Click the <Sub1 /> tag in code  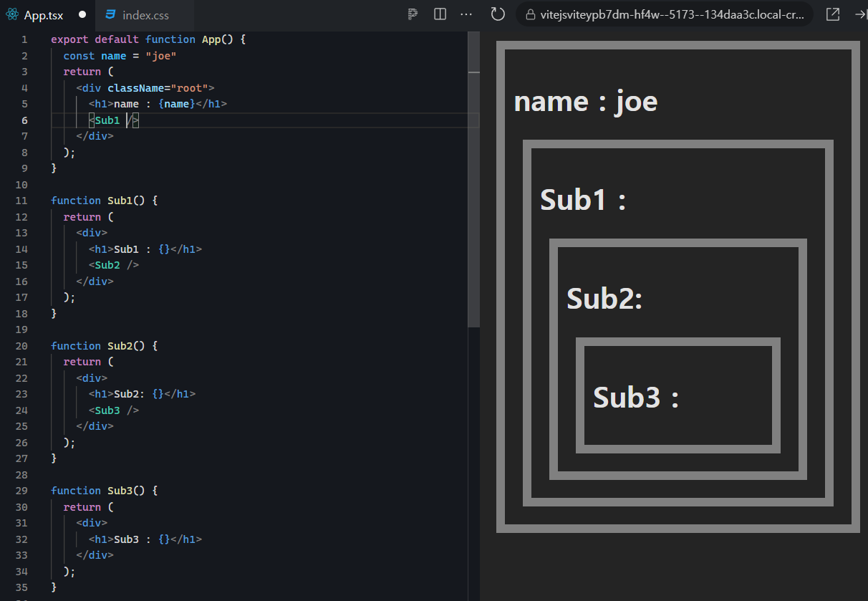113,120
